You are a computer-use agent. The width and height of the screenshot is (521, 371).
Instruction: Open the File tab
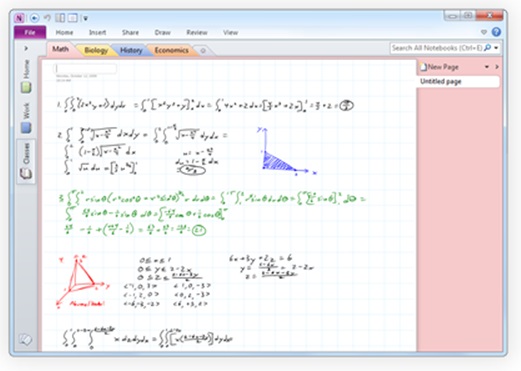[30, 32]
